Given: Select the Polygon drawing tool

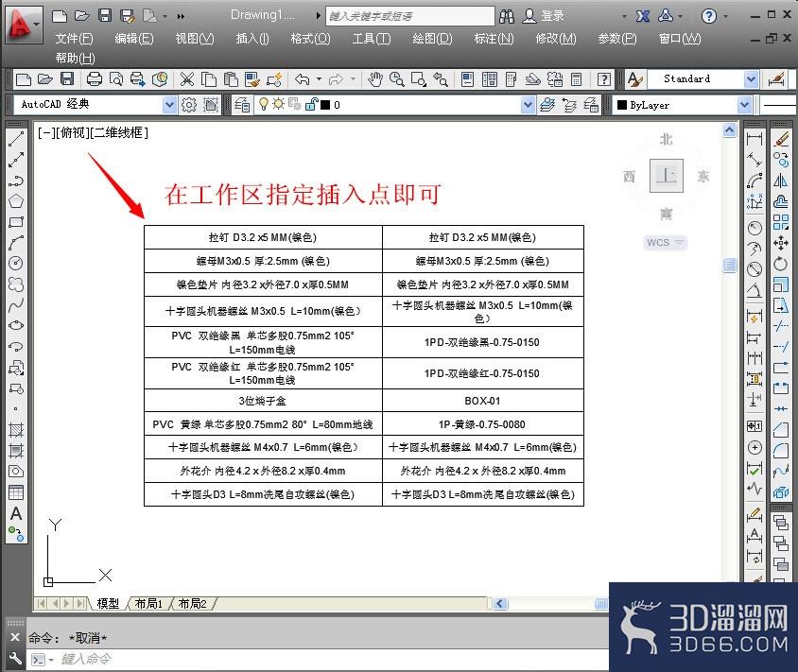Looking at the screenshot, I should [x=16, y=201].
